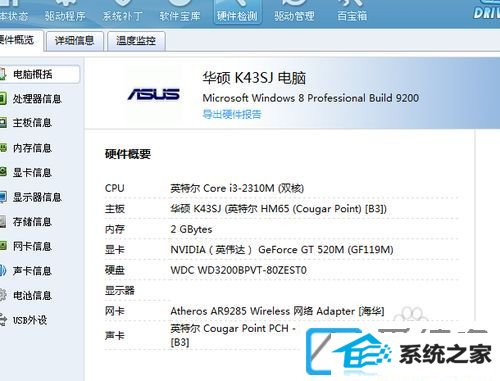Viewport: 500px width, 381px height.
Task: Switch to the 详细信息 tab
Action: [x=74, y=41]
